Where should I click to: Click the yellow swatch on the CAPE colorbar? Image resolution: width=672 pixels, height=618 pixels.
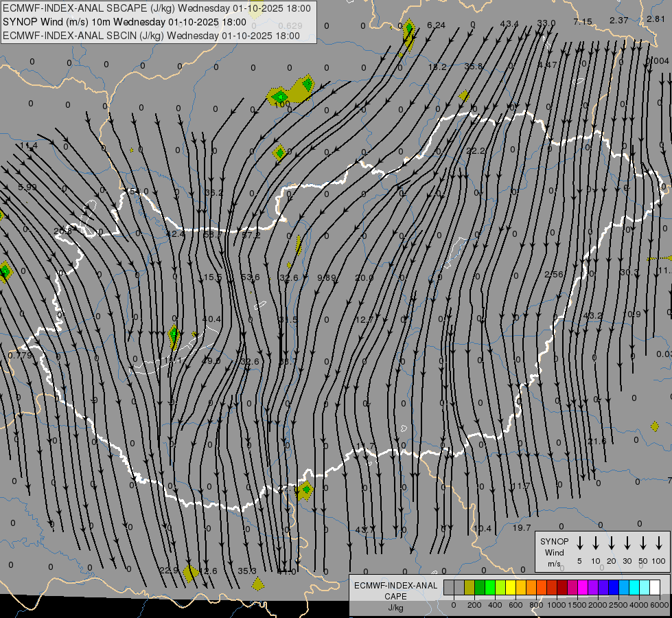tap(511, 587)
